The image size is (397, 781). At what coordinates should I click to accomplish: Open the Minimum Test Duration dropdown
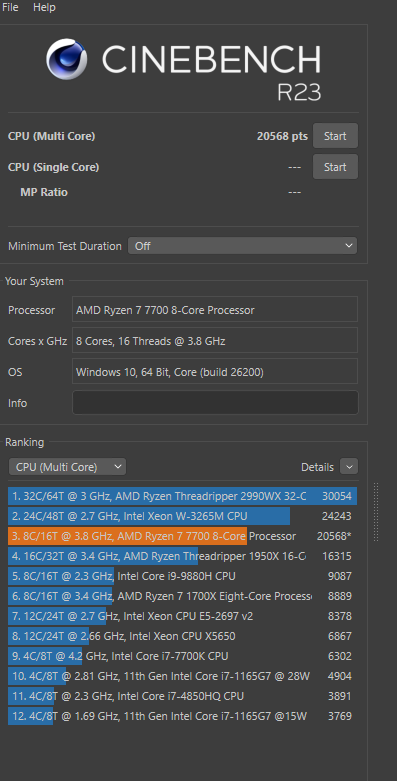243,246
